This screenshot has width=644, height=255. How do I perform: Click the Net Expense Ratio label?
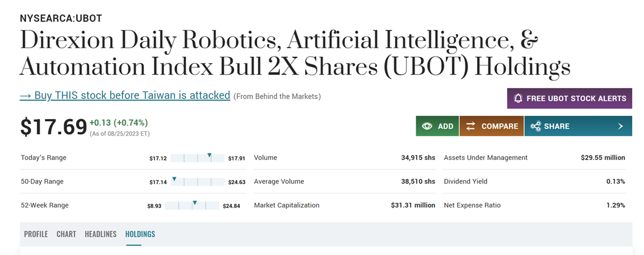click(x=472, y=205)
